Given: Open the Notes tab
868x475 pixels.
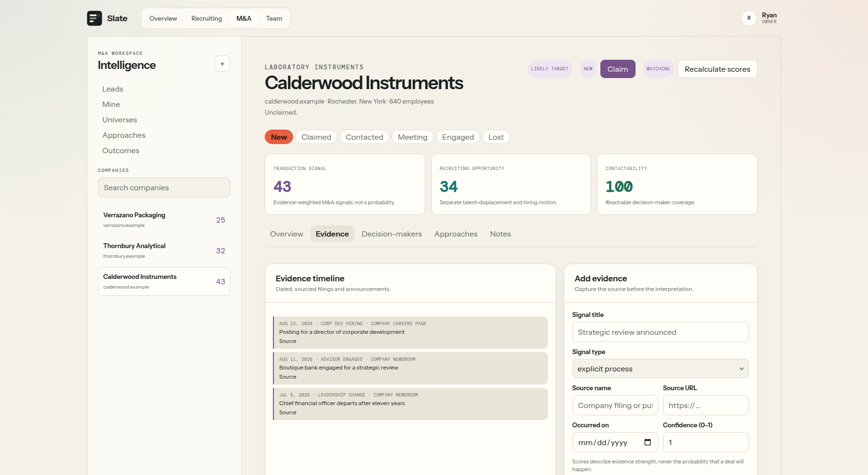Looking at the screenshot, I should pos(501,234).
